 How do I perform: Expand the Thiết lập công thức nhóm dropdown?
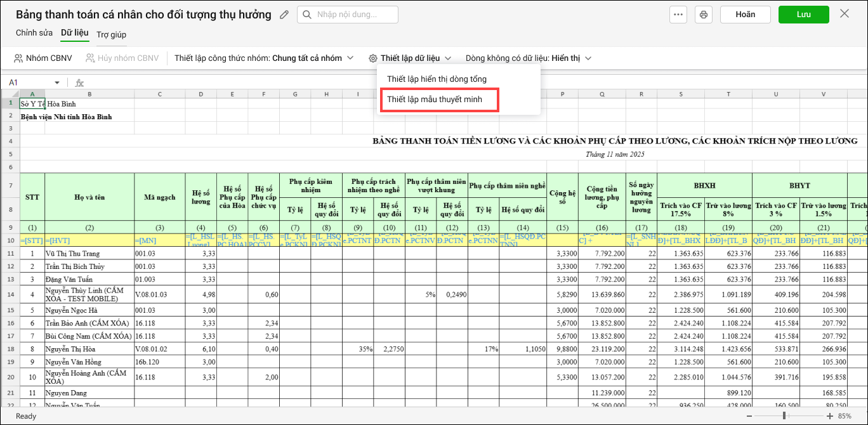tap(350, 58)
